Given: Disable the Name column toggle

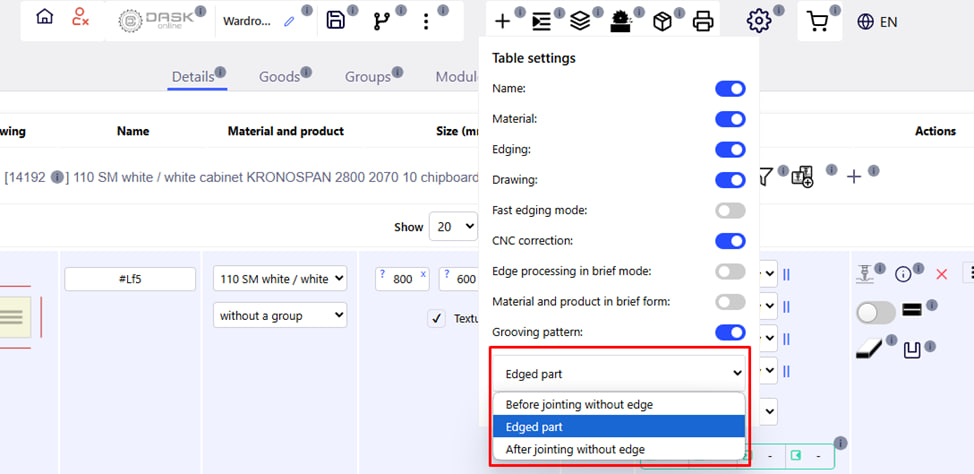Looking at the screenshot, I should tap(730, 89).
